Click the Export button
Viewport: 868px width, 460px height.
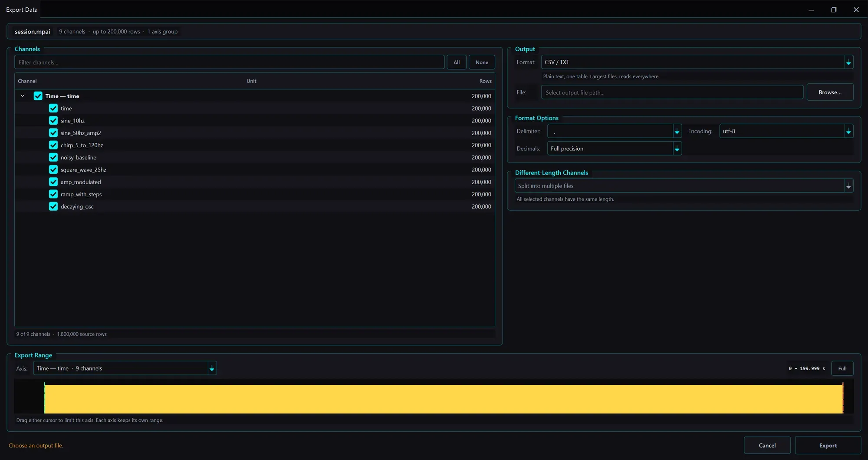(828, 445)
